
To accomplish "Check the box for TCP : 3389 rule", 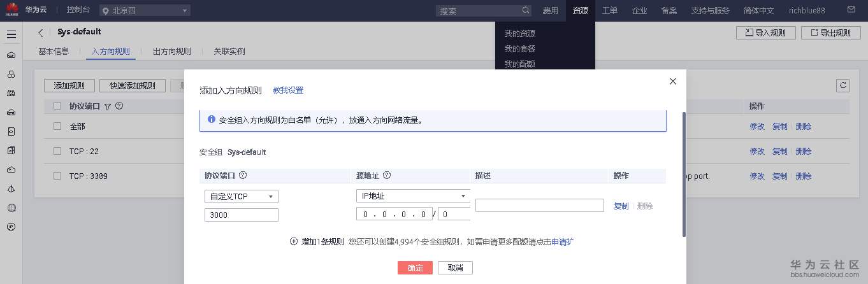I will [57, 176].
